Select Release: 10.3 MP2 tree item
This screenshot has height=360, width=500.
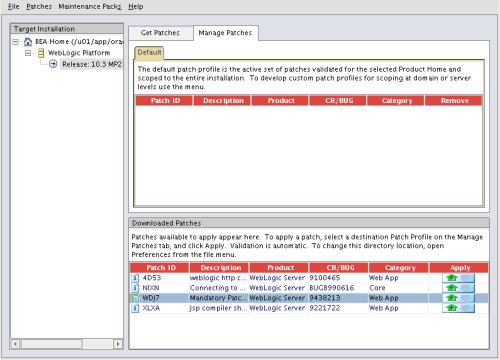[92, 64]
